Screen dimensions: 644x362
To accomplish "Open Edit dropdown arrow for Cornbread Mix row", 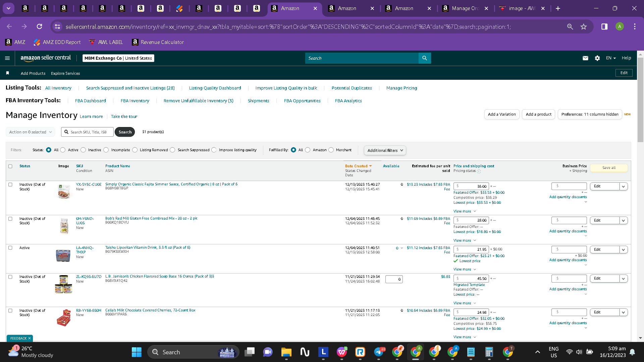I will [624, 221].
